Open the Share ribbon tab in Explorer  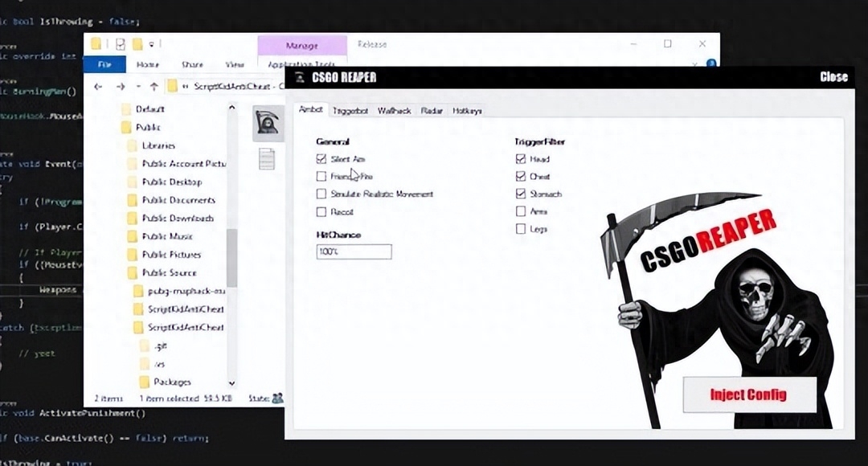pos(192,64)
